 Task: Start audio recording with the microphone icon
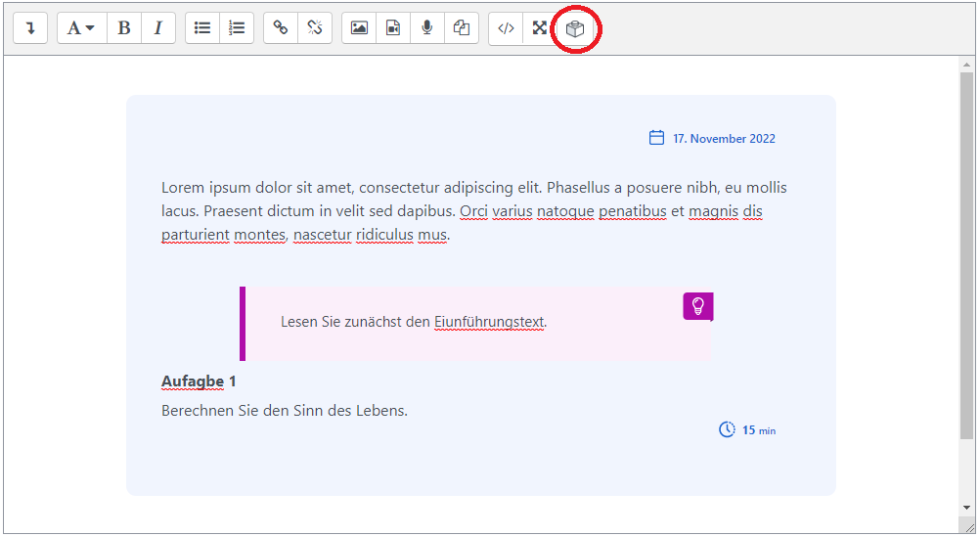point(427,28)
